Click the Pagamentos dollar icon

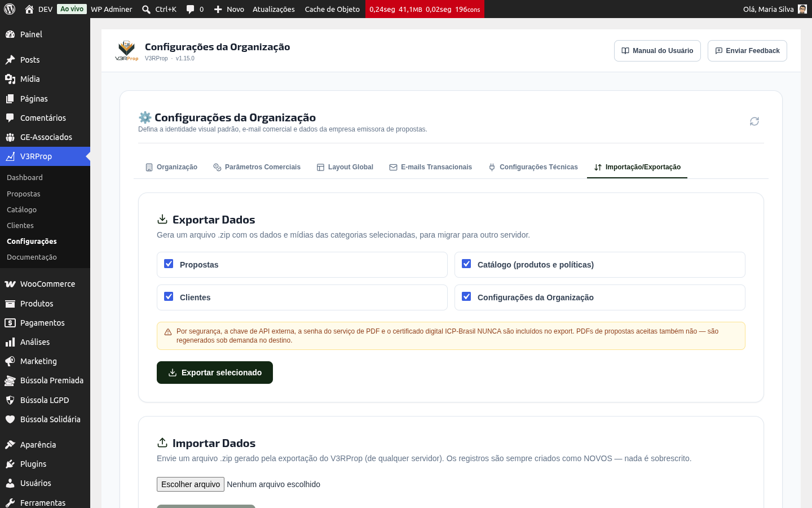(10, 323)
